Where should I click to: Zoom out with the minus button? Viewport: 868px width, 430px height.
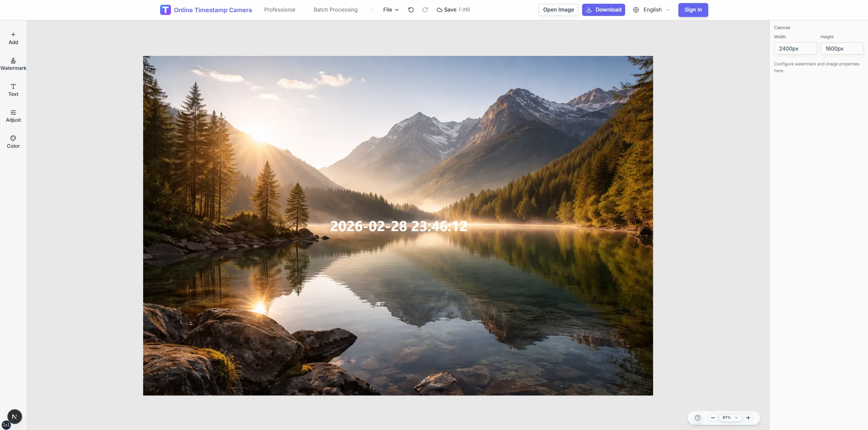tap(713, 418)
